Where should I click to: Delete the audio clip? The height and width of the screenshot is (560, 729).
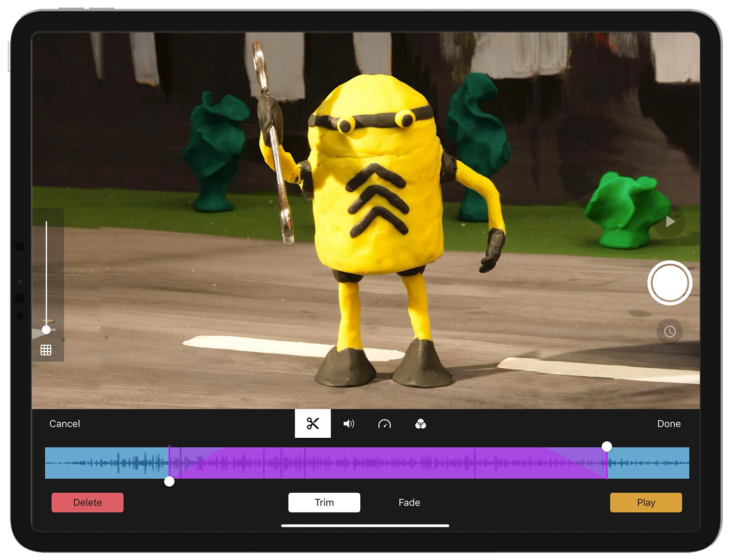[87, 503]
